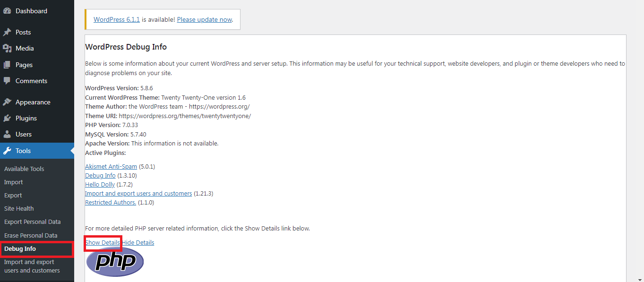Click the Current WordPress Theme line
Image resolution: width=644 pixels, height=282 pixels.
point(165,97)
